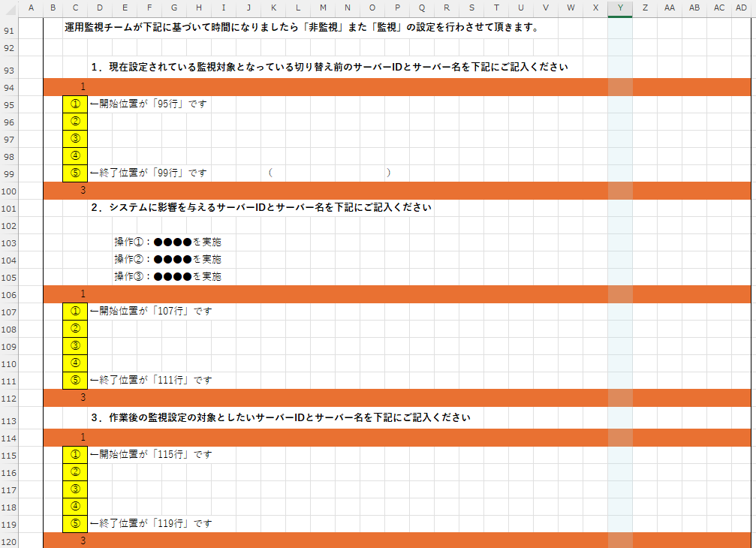Viewport: 756px width, 548px height.
Task: Click the column C header
Action: 75,8
